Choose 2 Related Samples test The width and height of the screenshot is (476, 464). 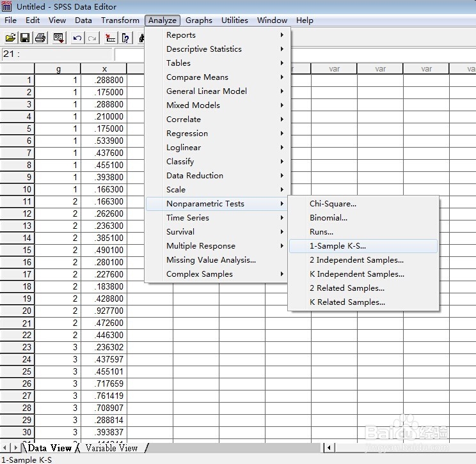[363, 288]
